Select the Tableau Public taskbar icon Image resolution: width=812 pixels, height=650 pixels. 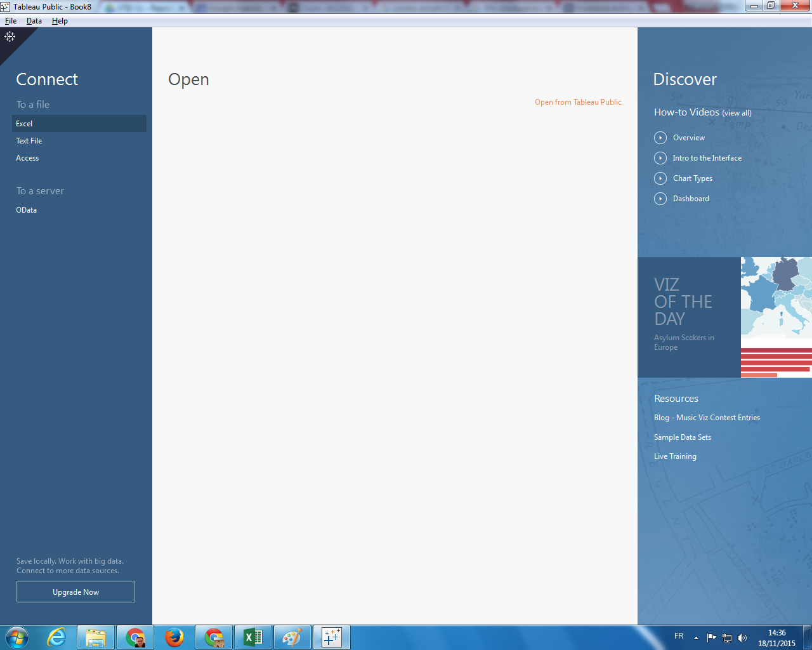(332, 637)
